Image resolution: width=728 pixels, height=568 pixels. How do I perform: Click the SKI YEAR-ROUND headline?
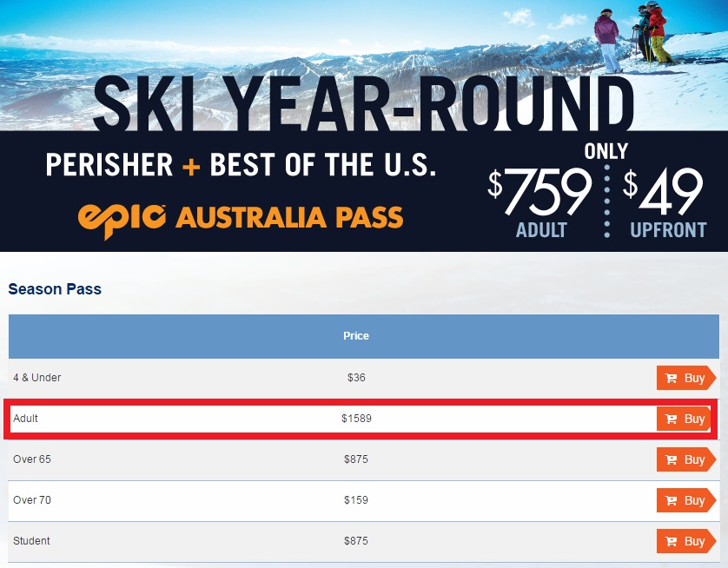[363, 103]
